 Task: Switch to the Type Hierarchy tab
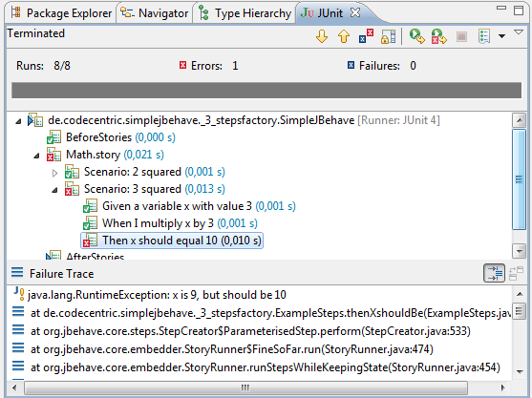245,13
